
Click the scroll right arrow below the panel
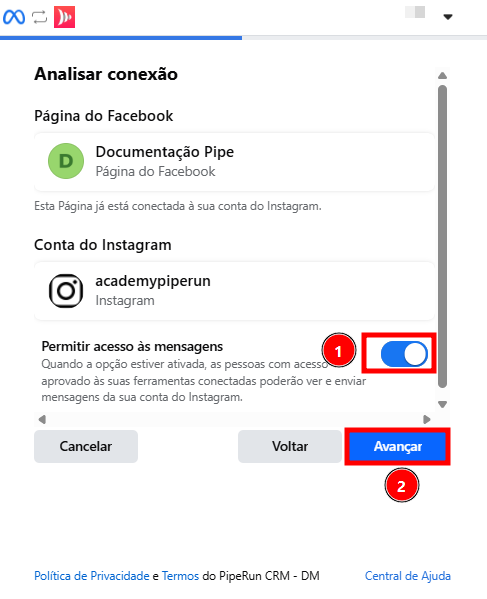pyautogui.click(x=427, y=419)
